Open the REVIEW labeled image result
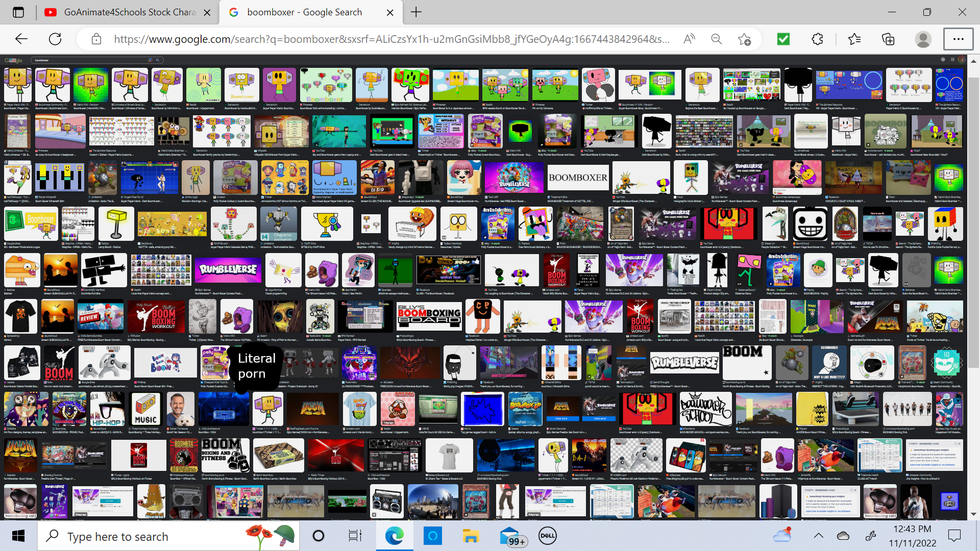 (x=101, y=316)
